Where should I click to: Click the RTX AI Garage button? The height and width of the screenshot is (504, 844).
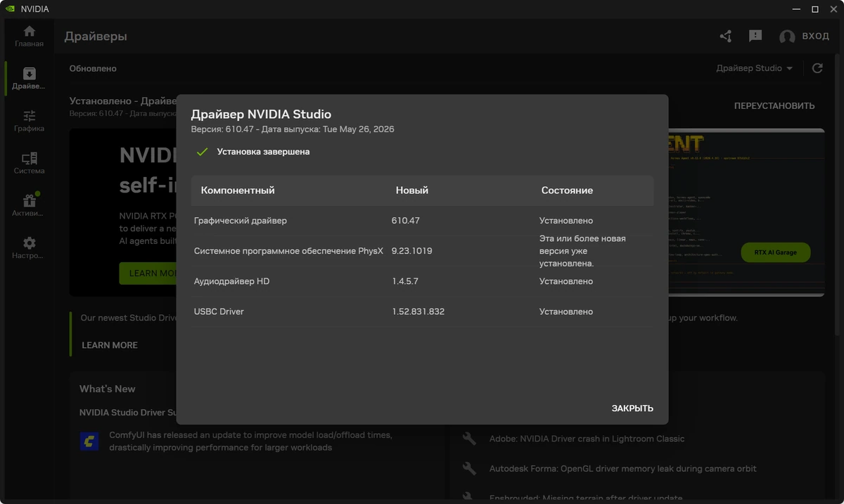(776, 252)
